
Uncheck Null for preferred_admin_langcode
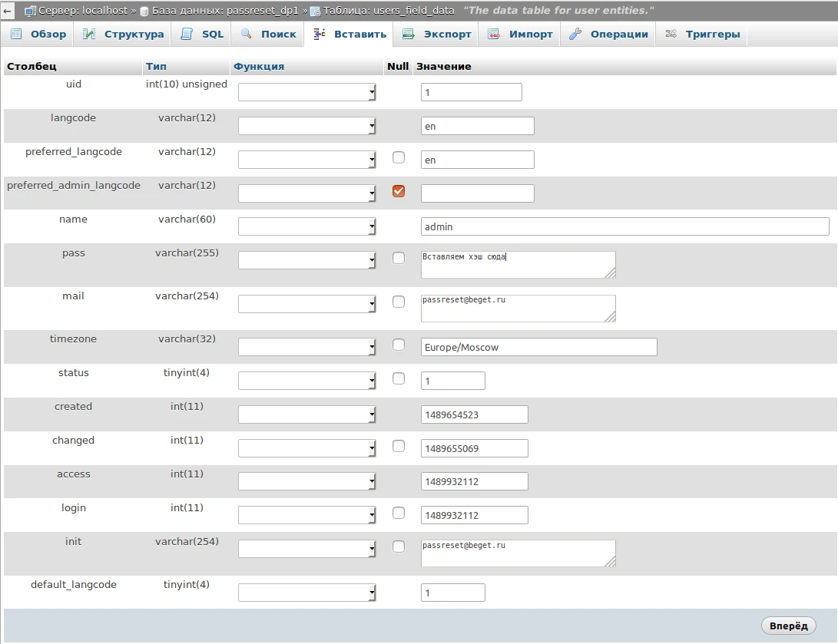click(399, 191)
